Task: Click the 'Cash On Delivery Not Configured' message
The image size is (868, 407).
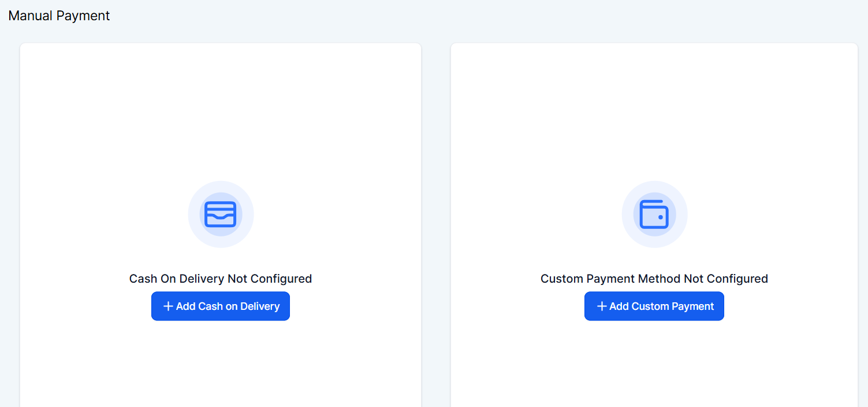Action: (221, 279)
